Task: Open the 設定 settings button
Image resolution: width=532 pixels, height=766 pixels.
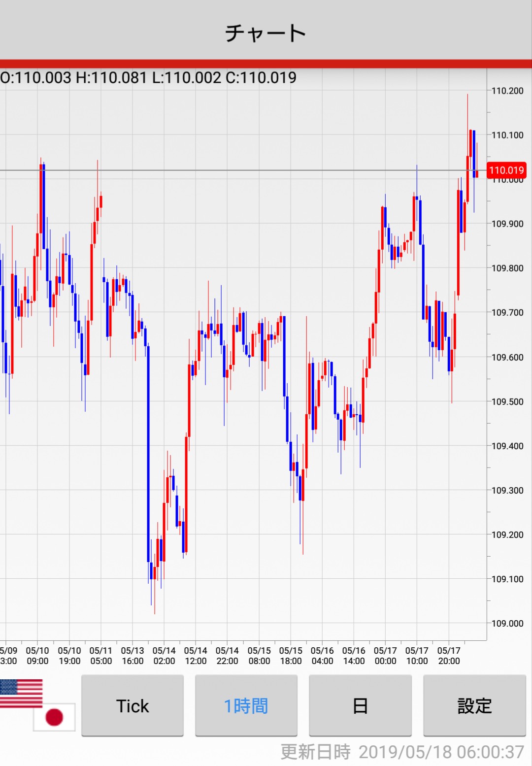Action: pos(474,706)
